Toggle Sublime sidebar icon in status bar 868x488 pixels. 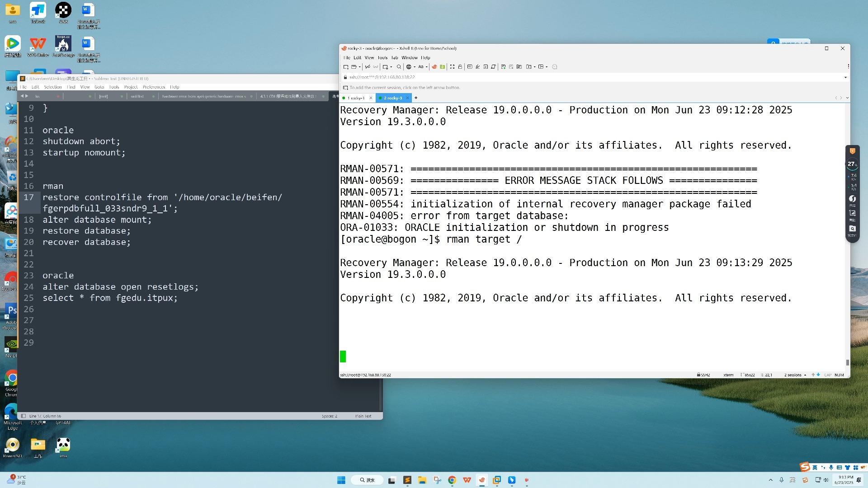[24, 416]
